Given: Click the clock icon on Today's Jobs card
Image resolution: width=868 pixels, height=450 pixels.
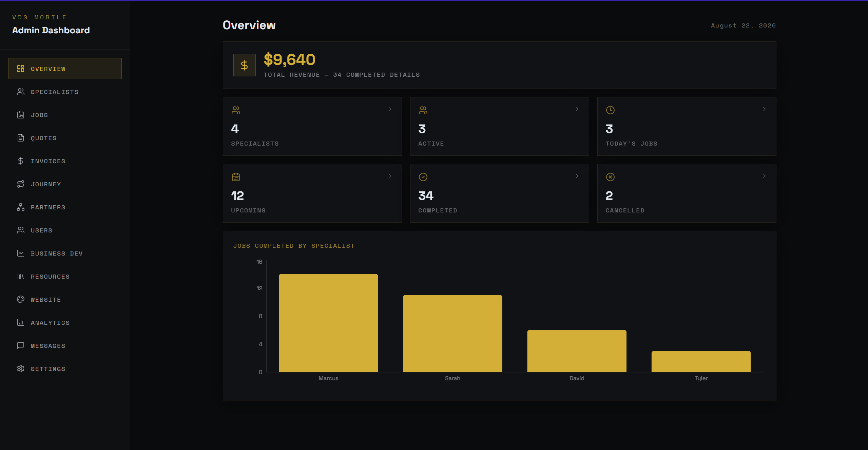Looking at the screenshot, I should coord(610,110).
